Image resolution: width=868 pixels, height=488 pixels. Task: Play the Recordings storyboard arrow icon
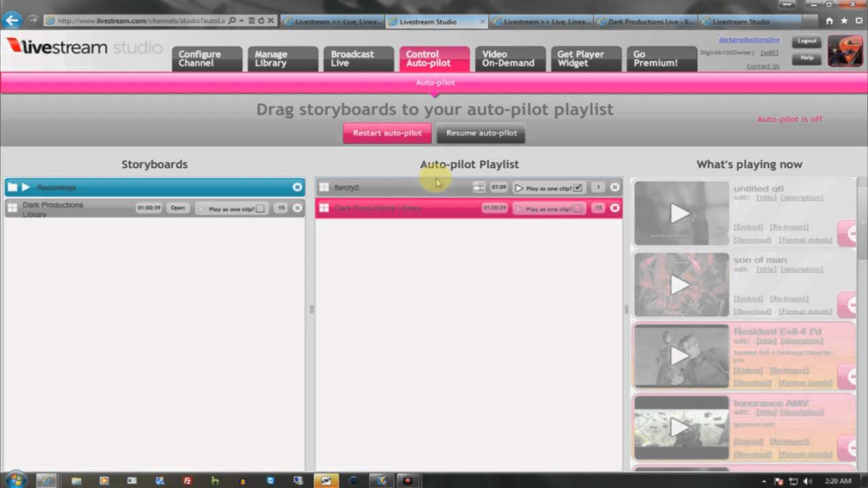click(26, 187)
